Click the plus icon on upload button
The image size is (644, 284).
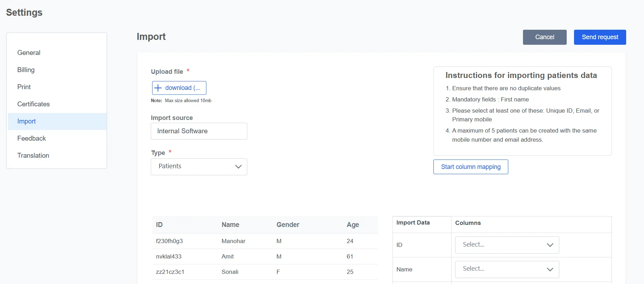[158, 88]
